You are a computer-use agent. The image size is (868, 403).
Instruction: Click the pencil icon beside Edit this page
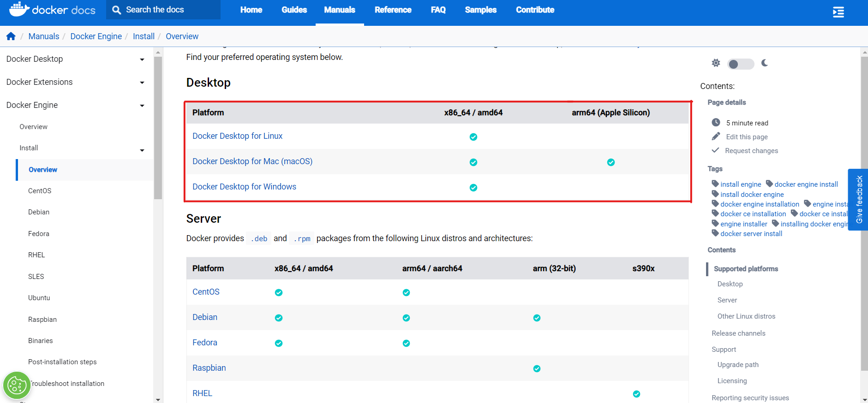tap(716, 136)
